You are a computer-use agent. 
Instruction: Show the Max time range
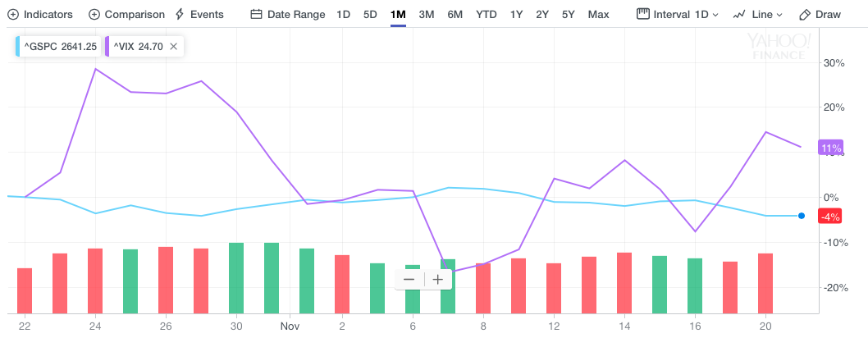point(599,15)
